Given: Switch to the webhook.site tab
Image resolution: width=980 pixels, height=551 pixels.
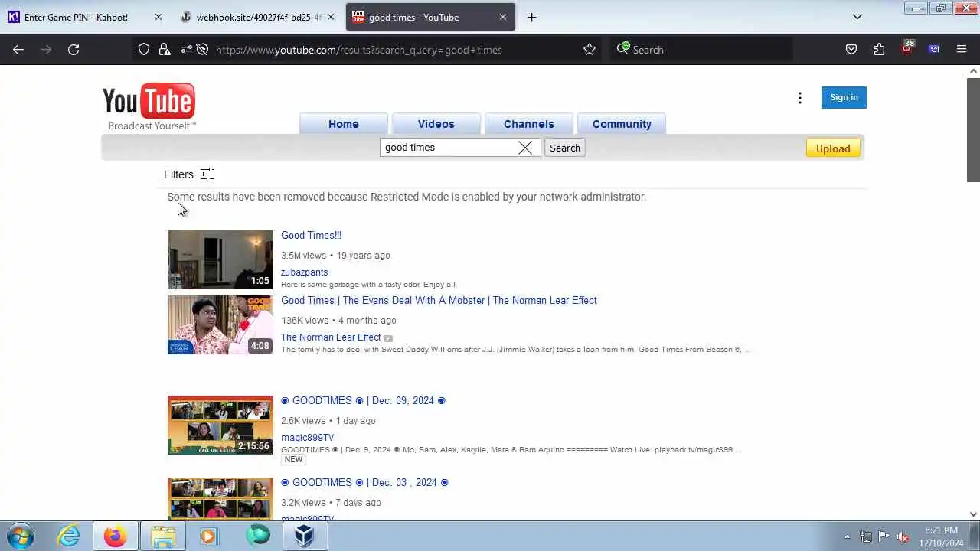Looking at the screenshot, I should [x=257, y=18].
